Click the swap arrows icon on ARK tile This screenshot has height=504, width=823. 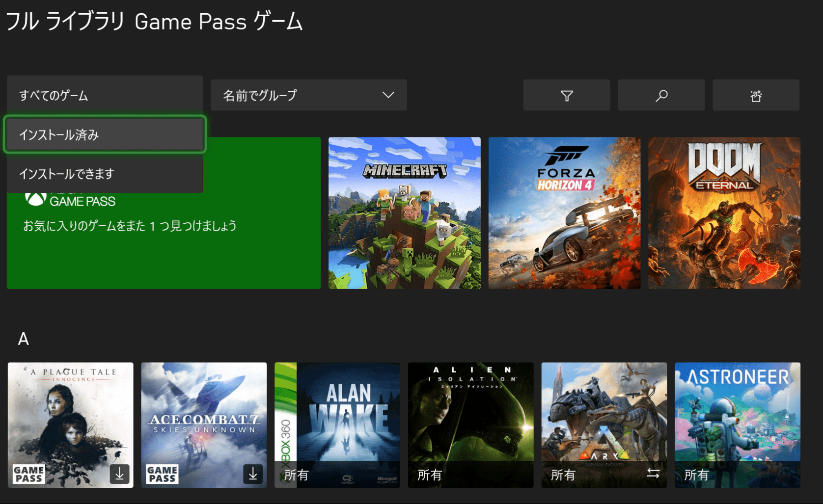click(653, 474)
